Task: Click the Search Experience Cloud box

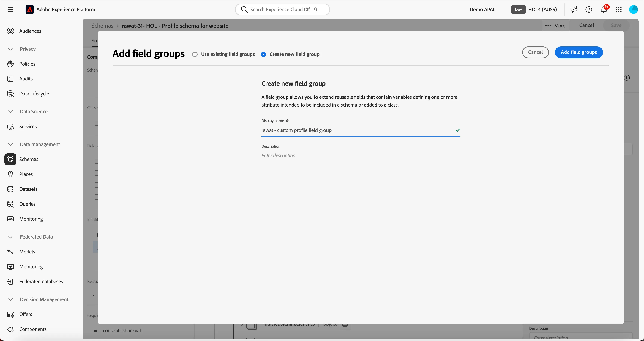Action: (x=282, y=10)
